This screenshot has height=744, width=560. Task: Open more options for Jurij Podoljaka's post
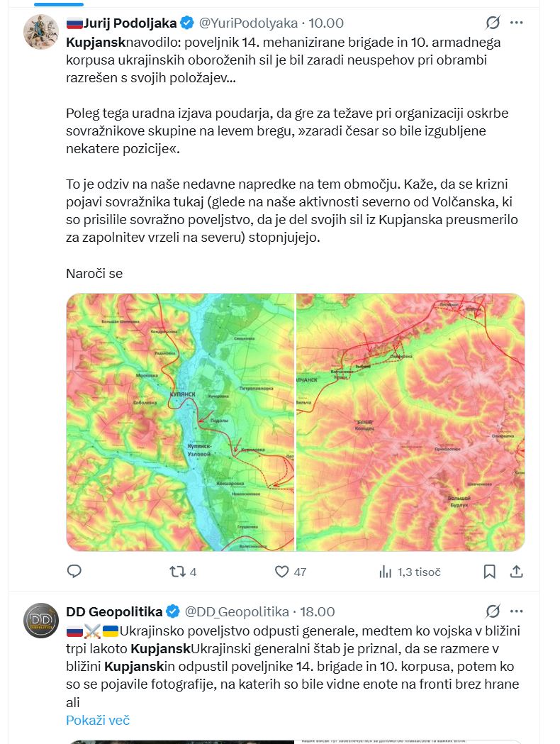(x=517, y=23)
